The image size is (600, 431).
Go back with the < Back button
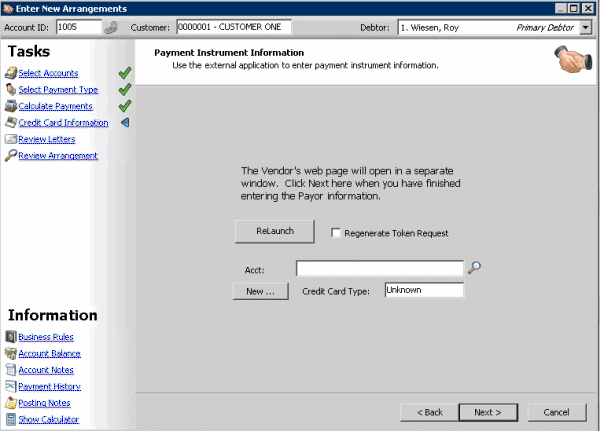pos(429,412)
